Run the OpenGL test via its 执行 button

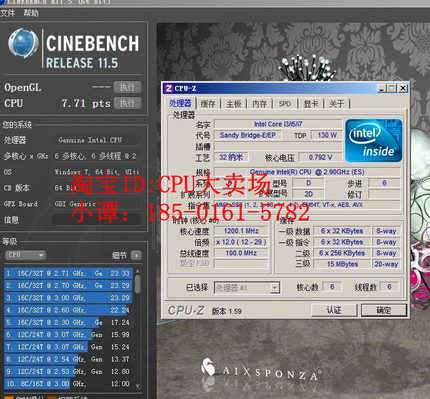[x=127, y=87]
